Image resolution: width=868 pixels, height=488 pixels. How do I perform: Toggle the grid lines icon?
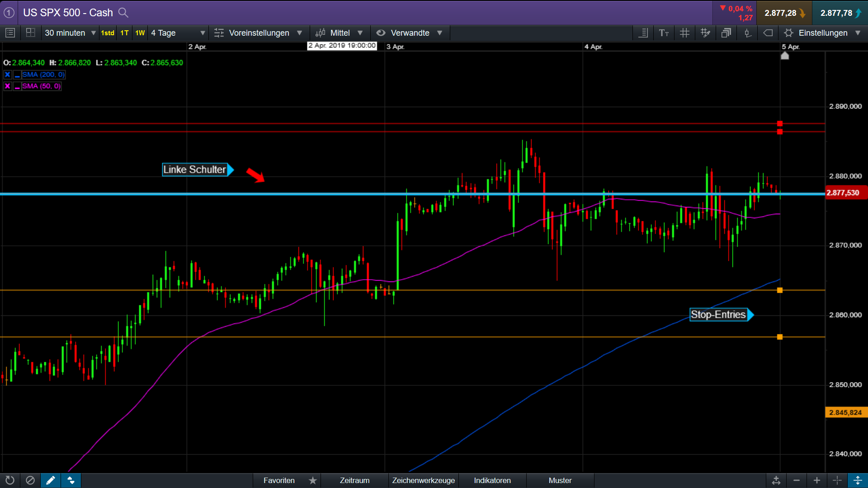(684, 33)
